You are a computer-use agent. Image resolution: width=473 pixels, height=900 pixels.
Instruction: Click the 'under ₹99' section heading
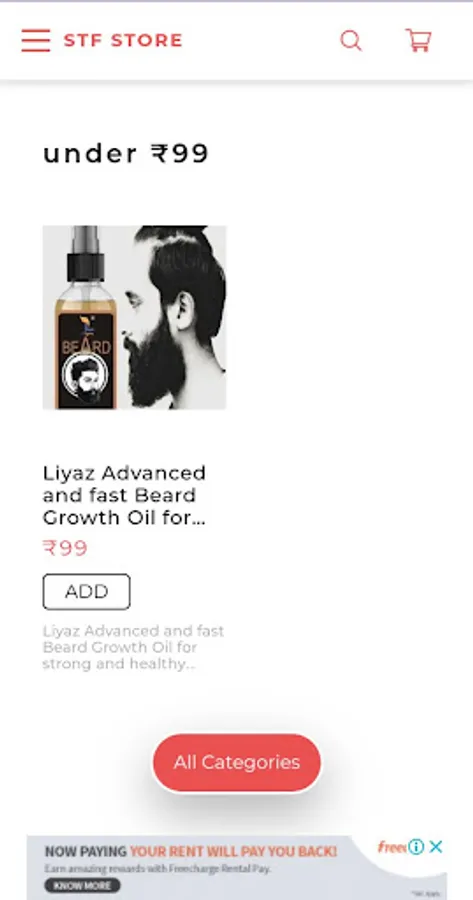point(126,154)
